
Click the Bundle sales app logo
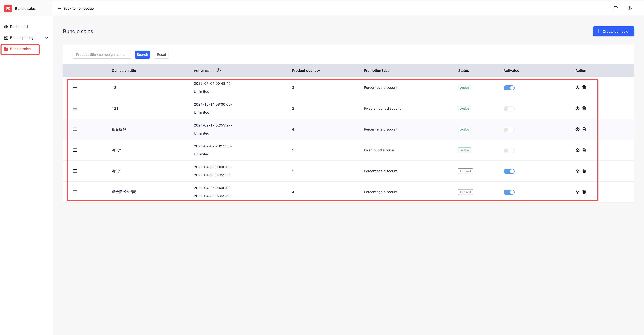pos(8,9)
